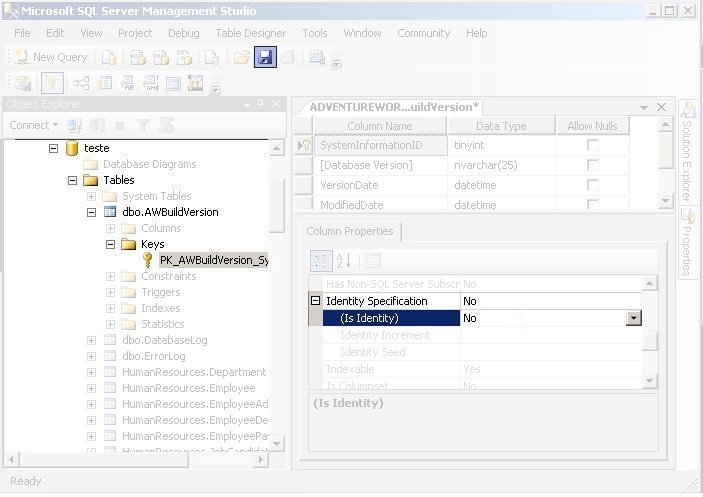This screenshot has height=497, width=703.
Task: Open the File menu
Action: (22, 33)
